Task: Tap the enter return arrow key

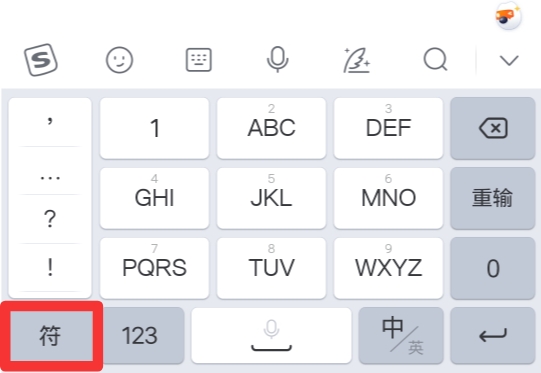Action: click(x=493, y=335)
